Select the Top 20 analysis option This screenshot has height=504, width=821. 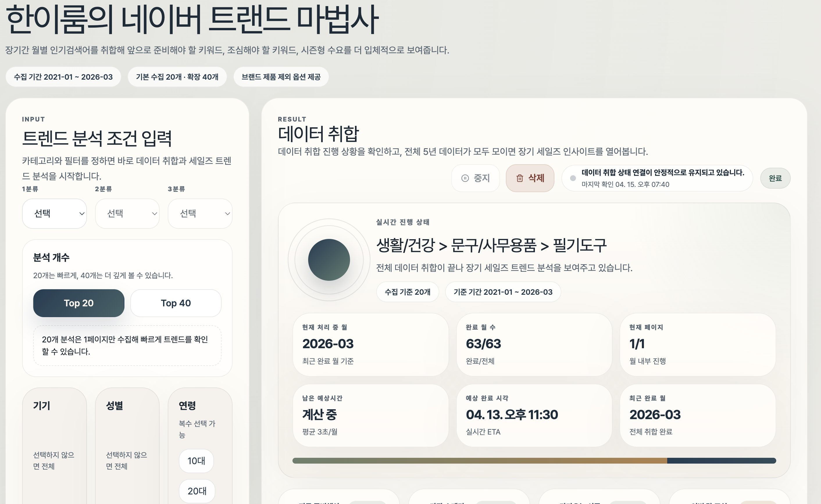pyautogui.click(x=79, y=303)
